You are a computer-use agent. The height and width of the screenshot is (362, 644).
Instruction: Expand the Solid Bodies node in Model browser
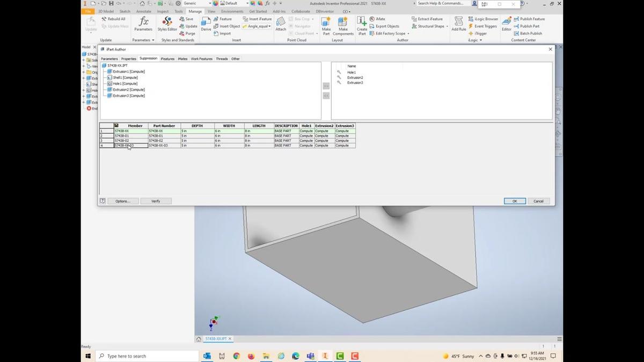pyautogui.click(x=84, y=60)
